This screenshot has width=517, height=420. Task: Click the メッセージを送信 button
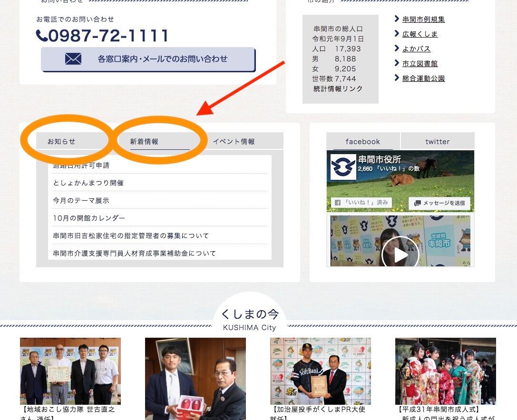439,203
